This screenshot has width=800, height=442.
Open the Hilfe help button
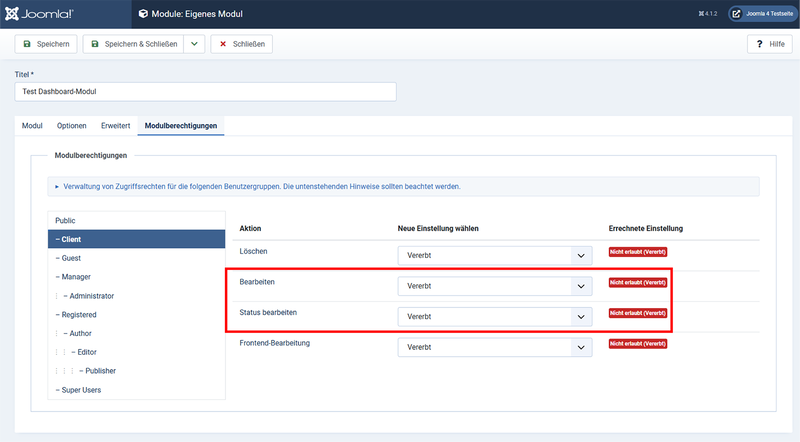(x=769, y=44)
